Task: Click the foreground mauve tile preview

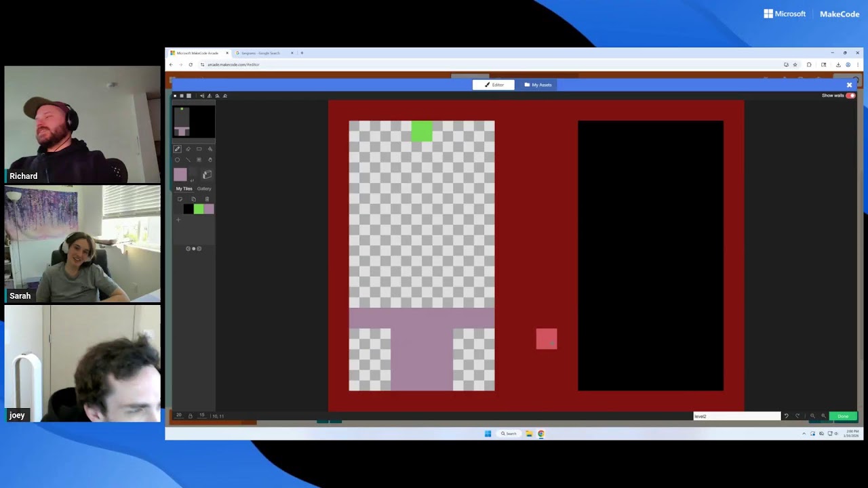Action: click(x=180, y=175)
